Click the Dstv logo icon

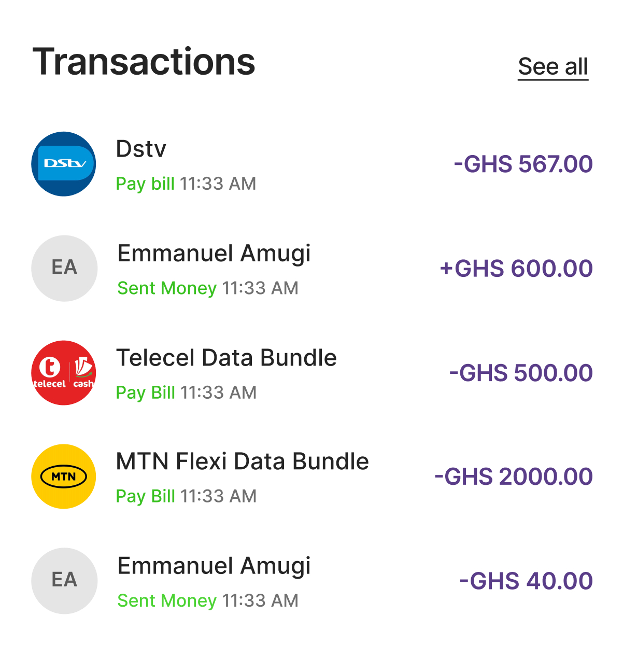tap(64, 164)
